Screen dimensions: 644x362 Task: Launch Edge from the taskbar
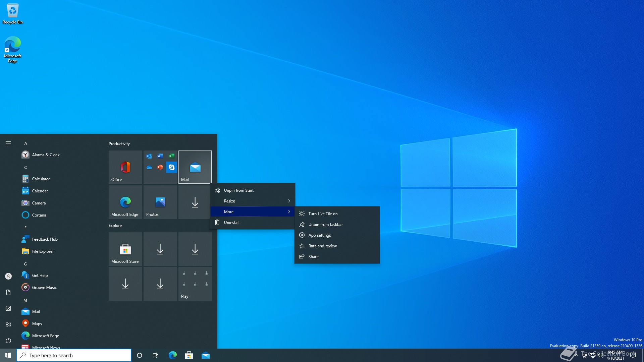(x=172, y=355)
